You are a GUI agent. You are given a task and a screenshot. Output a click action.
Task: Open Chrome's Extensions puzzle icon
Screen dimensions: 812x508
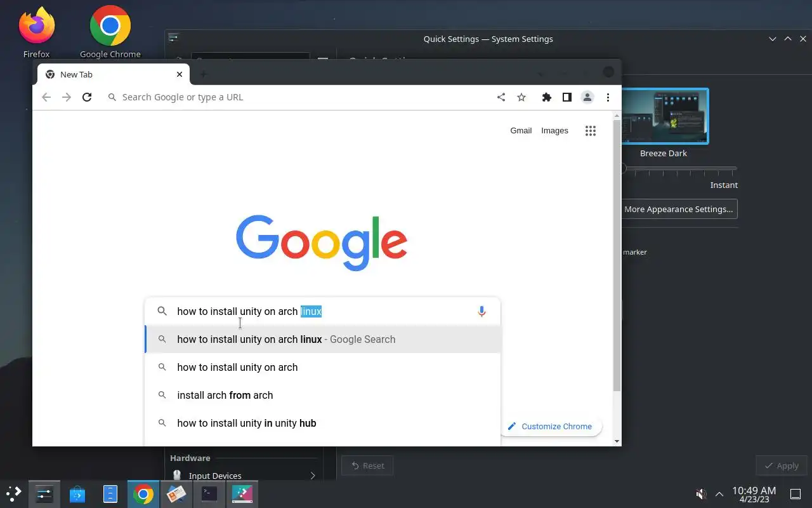point(546,97)
